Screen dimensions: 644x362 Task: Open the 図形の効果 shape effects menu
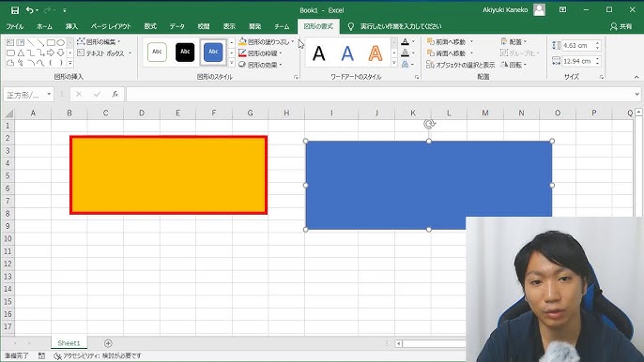[260, 65]
